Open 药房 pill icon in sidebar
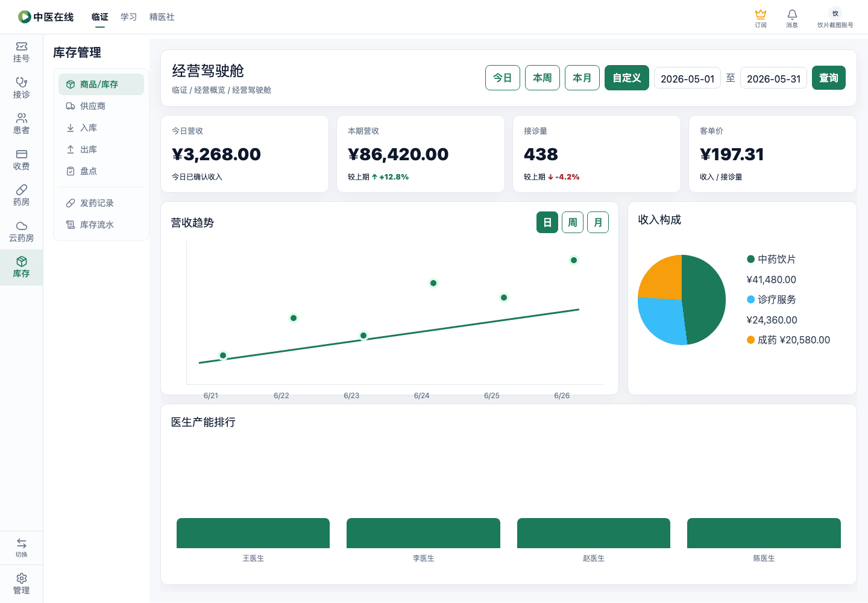This screenshot has height=603, width=868. tap(22, 189)
